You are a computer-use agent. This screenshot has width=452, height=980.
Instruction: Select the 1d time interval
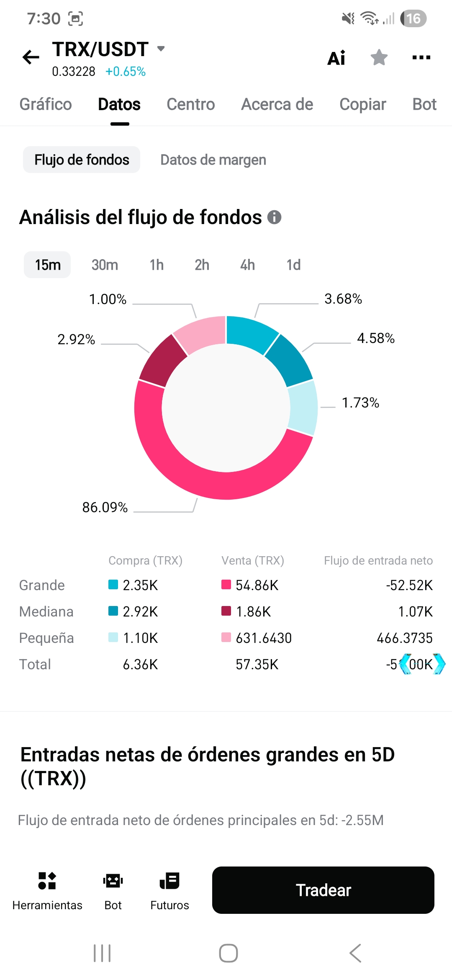pyautogui.click(x=293, y=265)
